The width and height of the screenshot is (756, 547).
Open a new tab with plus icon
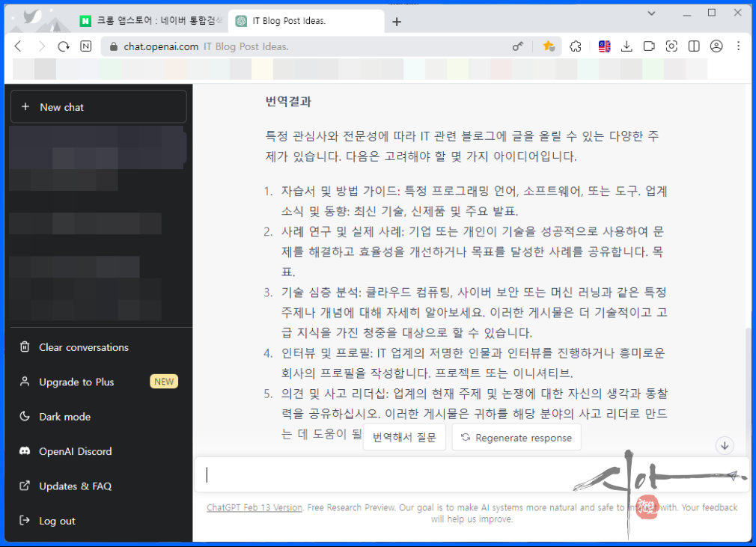[x=397, y=22]
